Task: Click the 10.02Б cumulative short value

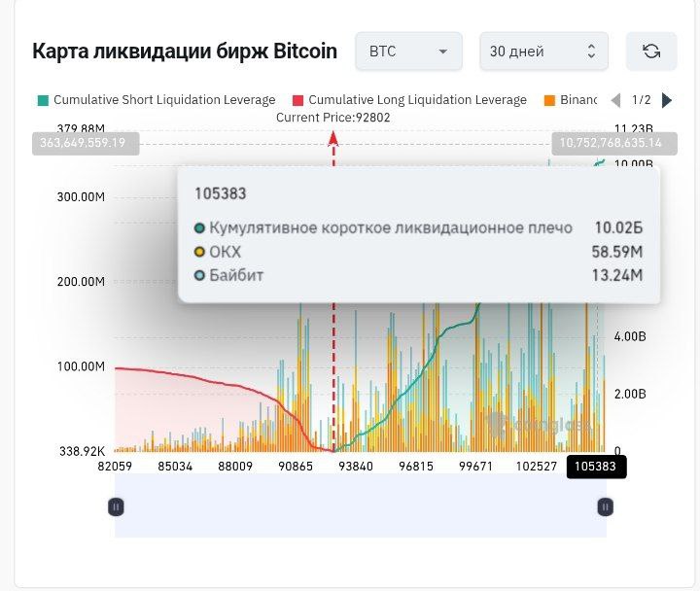Action: 618,228
